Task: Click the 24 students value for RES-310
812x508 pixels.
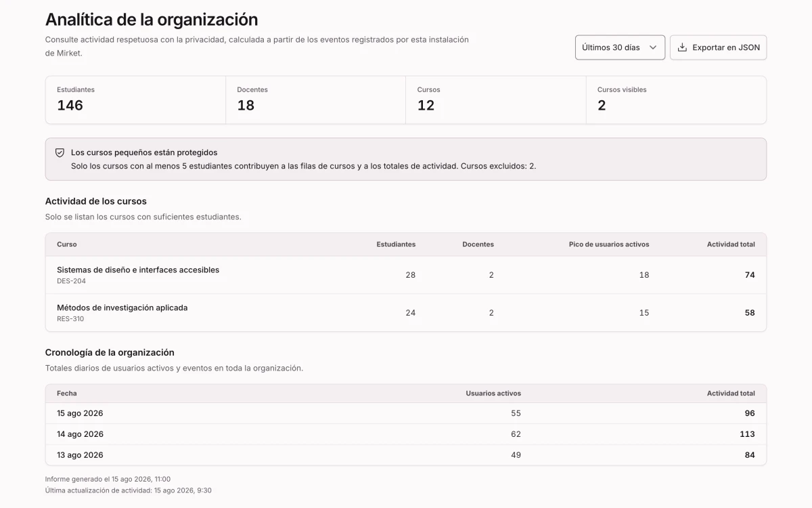Action: pos(411,313)
